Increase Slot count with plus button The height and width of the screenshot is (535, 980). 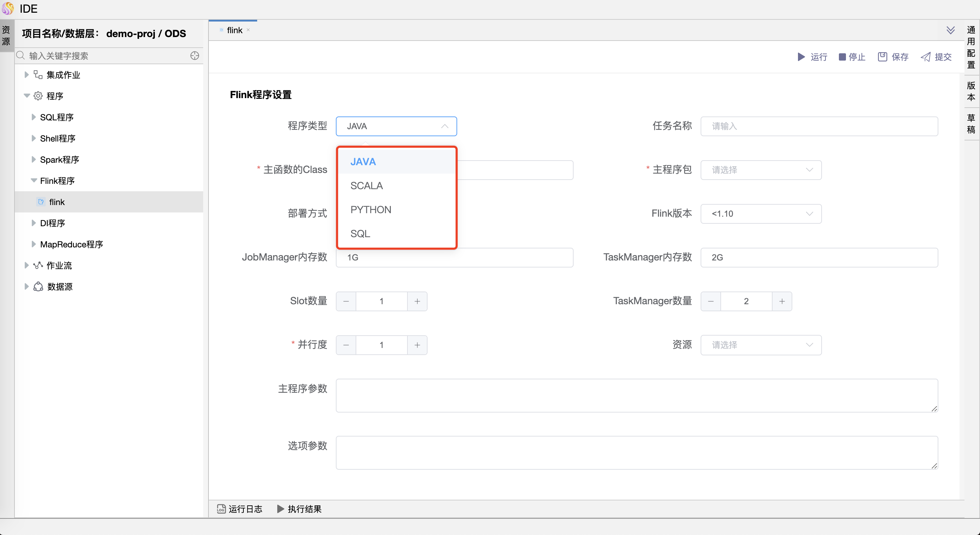click(417, 301)
